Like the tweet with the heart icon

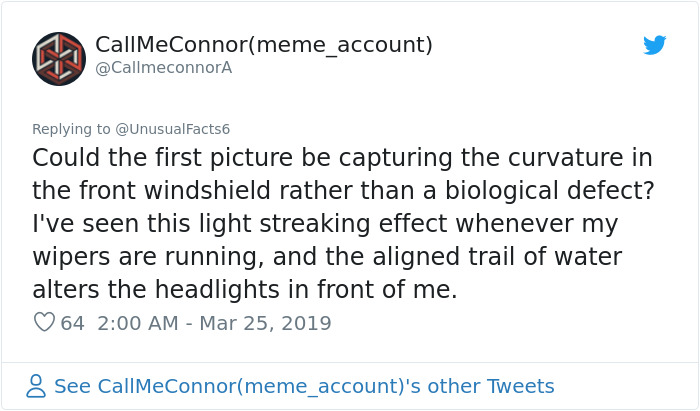pos(44,323)
